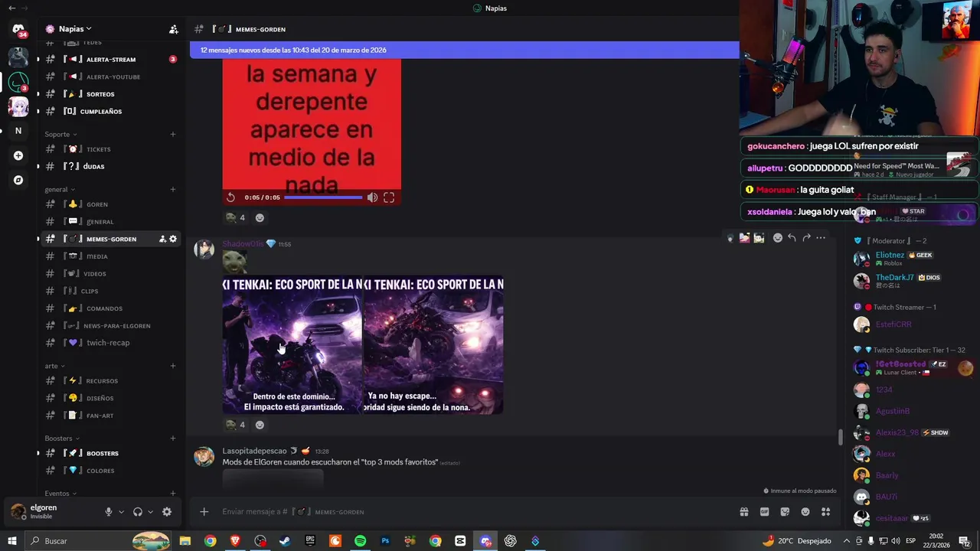Image resolution: width=980 pixels, height=551 pixels.
Task: Switch to the dudas channel
Action: coord(111,166)
